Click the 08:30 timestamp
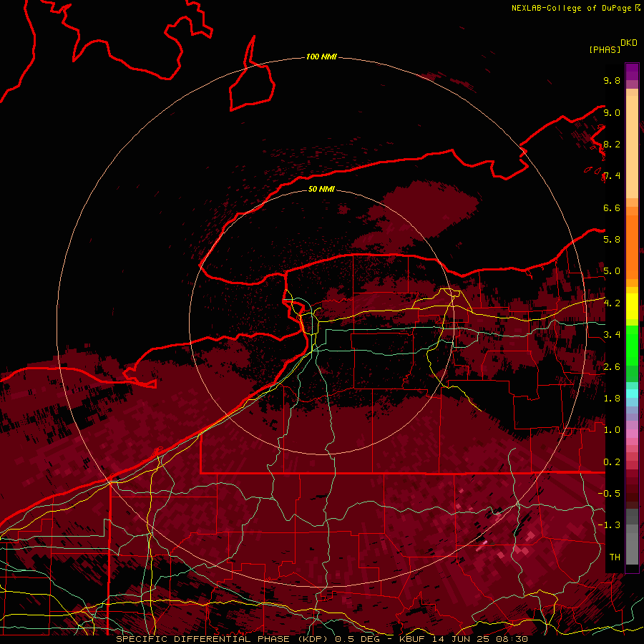This screenshot has width=644, height=644. tap(512, 639)
